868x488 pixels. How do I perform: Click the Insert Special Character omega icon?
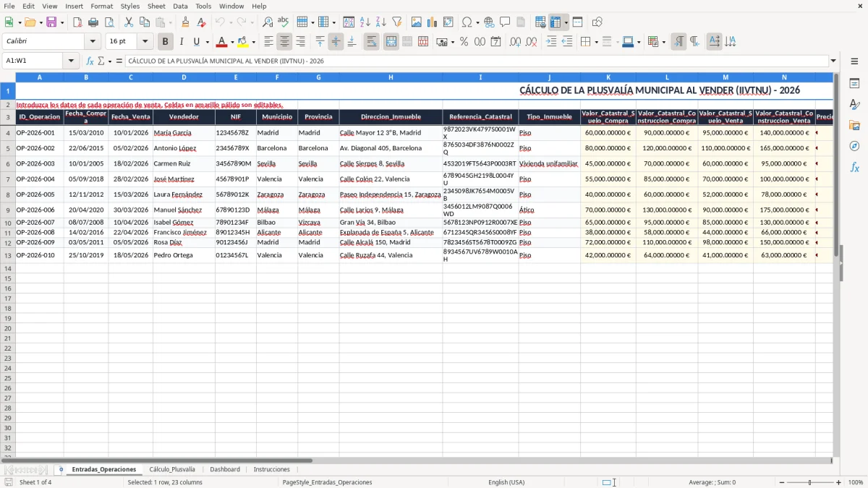467,22
